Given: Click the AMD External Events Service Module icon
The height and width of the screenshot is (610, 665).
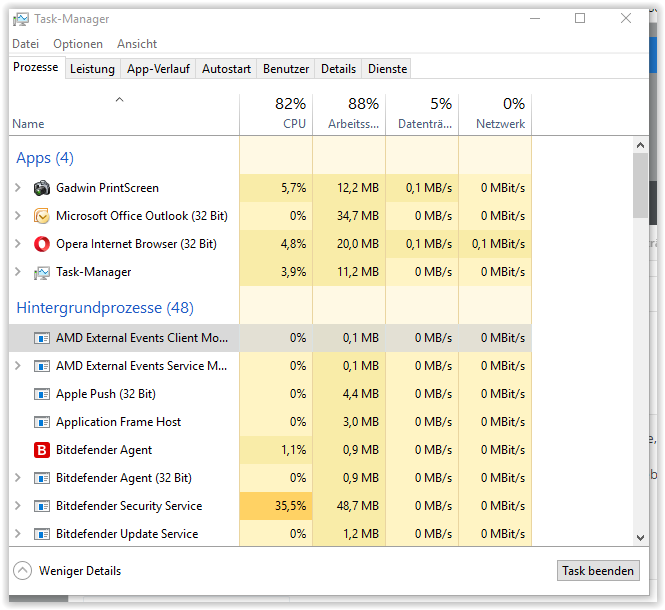Looking at the screenshot, I should [x=42, y=366].
